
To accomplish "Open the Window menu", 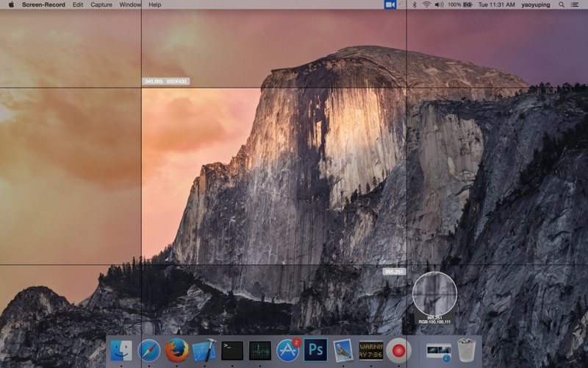I will tap(130, 4).
